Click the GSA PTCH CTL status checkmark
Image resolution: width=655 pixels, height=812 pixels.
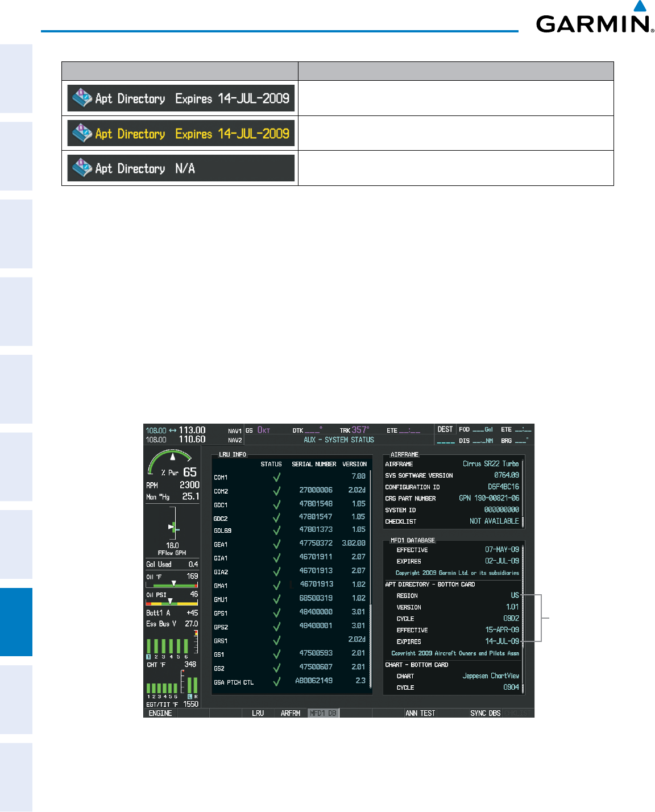pyautogui.click(x=276, y=681)
